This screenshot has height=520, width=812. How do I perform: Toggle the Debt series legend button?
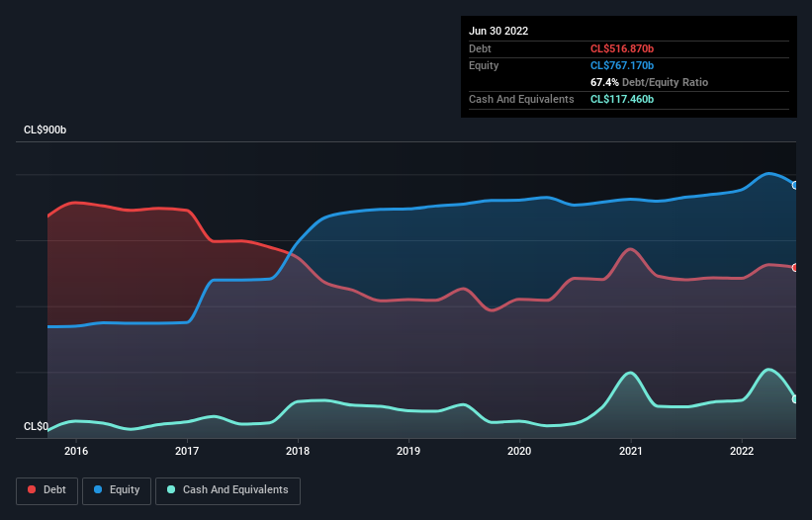point(46,490)
